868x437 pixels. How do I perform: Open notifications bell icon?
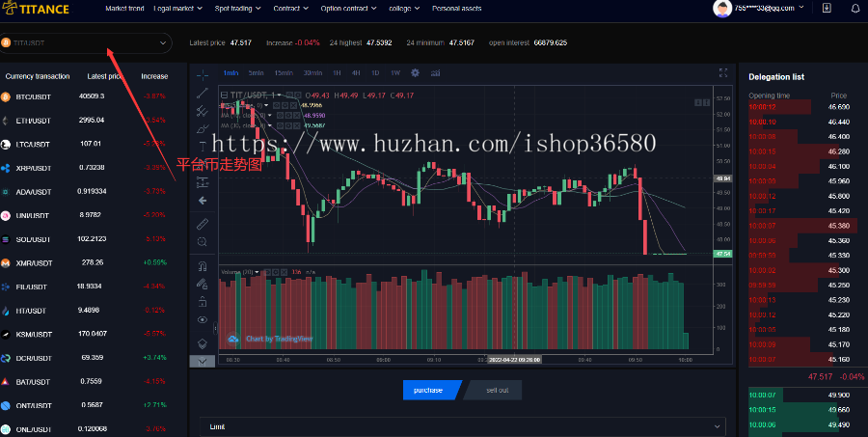pos(855,9)
